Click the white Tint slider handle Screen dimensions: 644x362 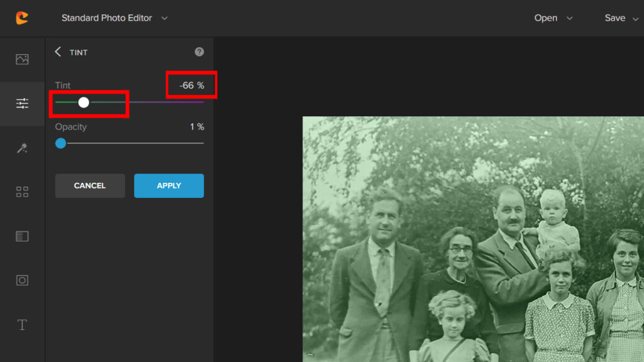click(84, 102)
